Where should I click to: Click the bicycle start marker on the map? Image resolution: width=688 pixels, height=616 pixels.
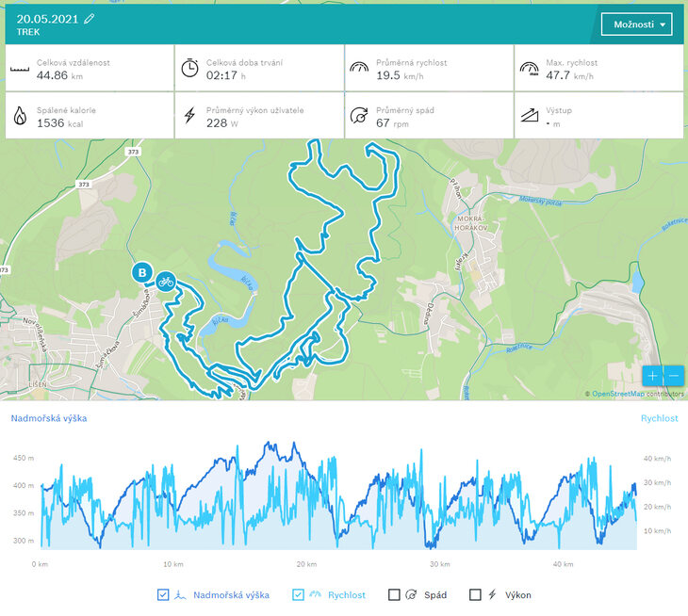pyautogui.click(x=166, y=281)
